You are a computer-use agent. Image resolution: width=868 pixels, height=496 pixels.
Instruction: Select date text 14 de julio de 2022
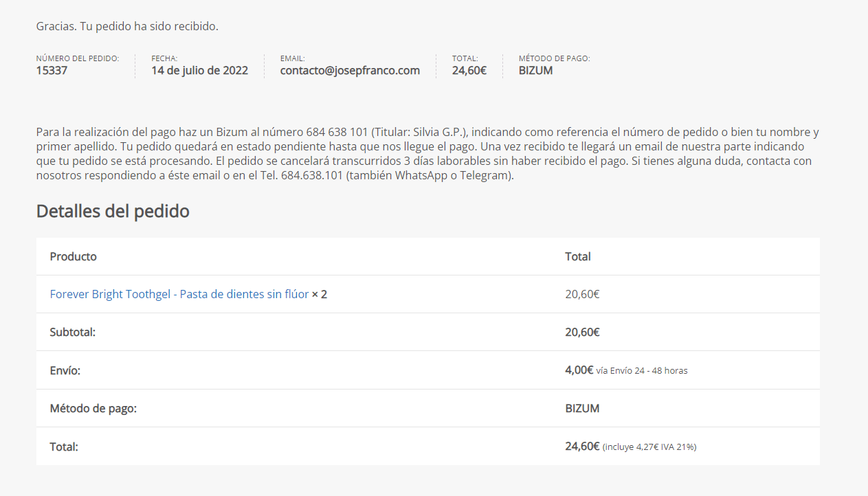tap(200, 70)
